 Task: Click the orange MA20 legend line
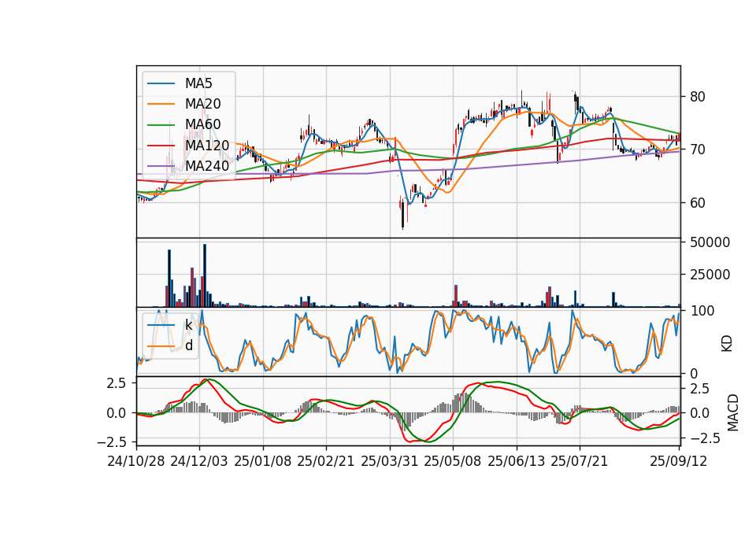click(x=161, y=104)
